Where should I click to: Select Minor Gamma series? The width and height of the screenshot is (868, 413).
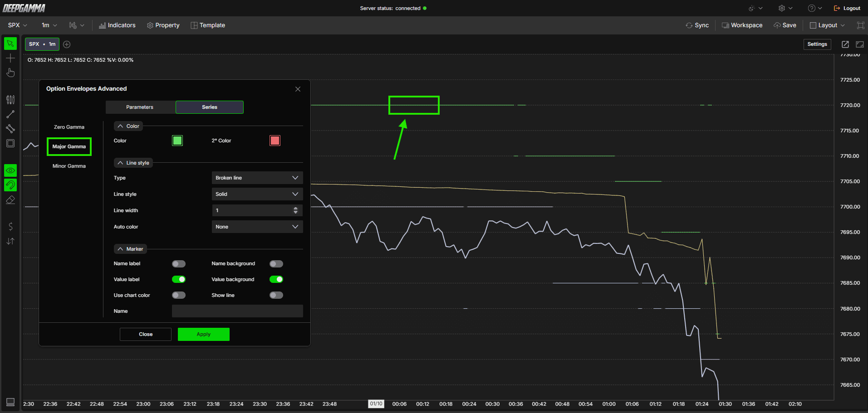coord(69,166)
